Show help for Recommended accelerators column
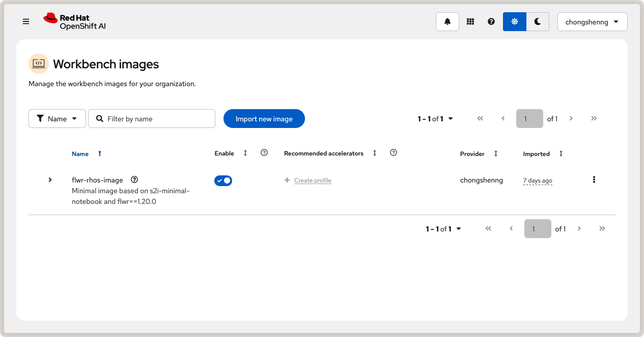The width and height of the screenshot is (644, 337). (393, 152)
